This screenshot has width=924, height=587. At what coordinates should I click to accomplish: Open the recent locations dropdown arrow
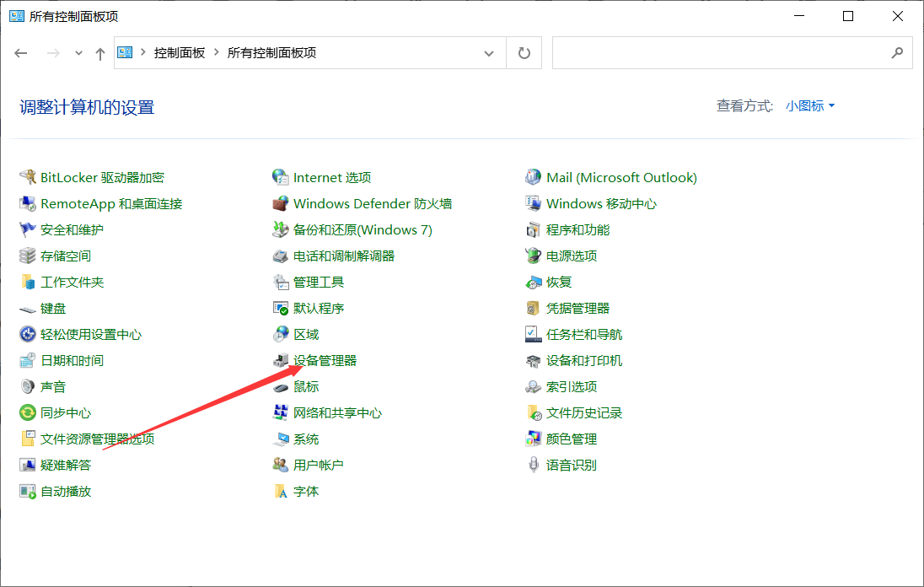tap(78, 53)
